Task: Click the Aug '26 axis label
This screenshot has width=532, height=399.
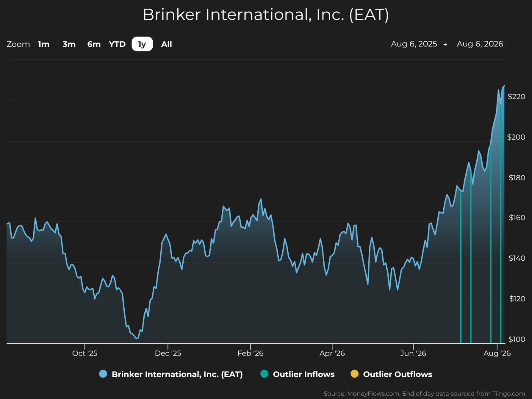Action: (497, 353)
